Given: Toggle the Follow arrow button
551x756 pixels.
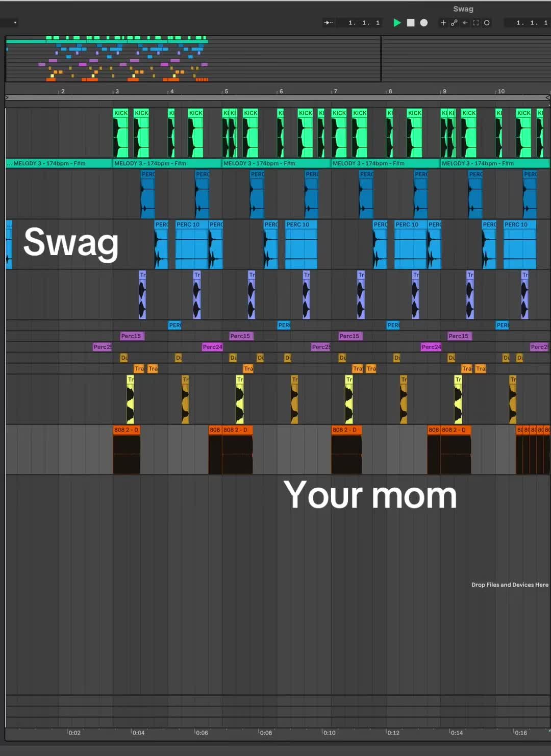Looking at the screenshot, I should [x=329, y=22].
